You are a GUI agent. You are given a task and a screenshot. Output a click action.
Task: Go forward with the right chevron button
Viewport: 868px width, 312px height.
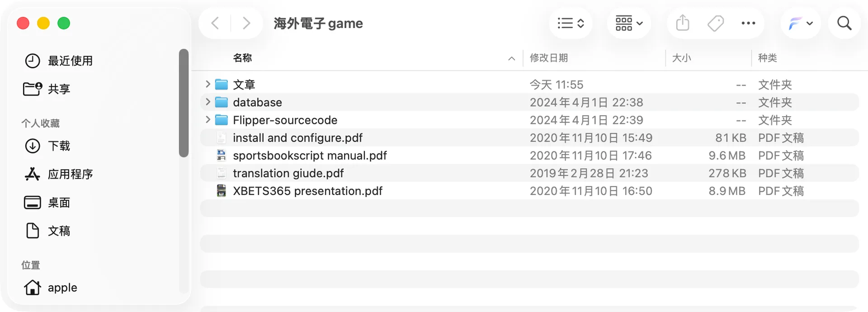click(246, 23)
